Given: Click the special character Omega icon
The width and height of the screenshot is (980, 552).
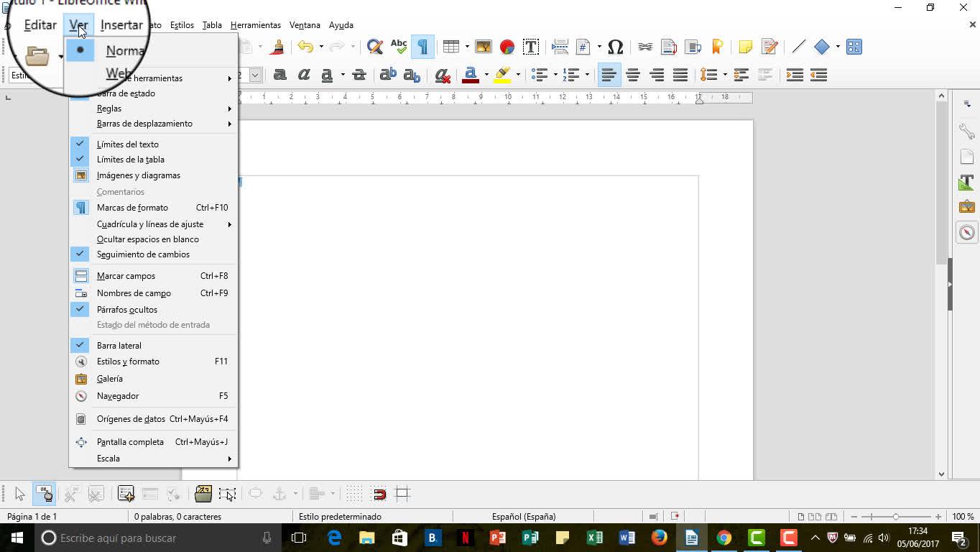Looking at the screenshot, I should tap(615, 47).
